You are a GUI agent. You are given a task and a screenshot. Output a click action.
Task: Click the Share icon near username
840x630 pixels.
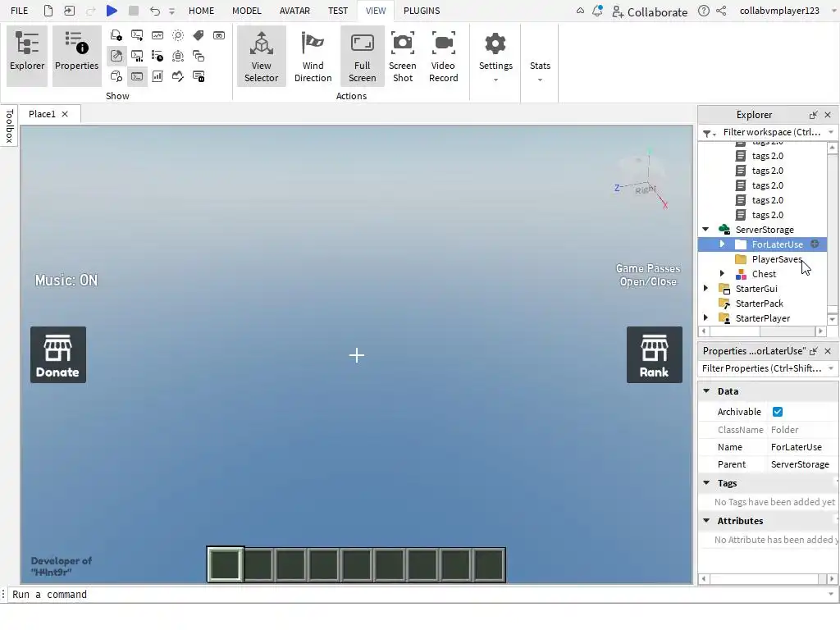click(721, 11)
